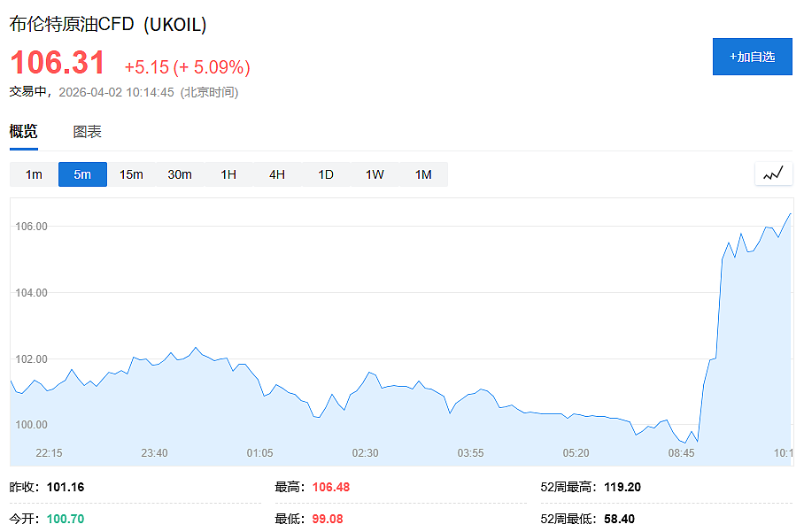Choose the 1H timeframe
This screenshot has height=532, width=804.
228,174
